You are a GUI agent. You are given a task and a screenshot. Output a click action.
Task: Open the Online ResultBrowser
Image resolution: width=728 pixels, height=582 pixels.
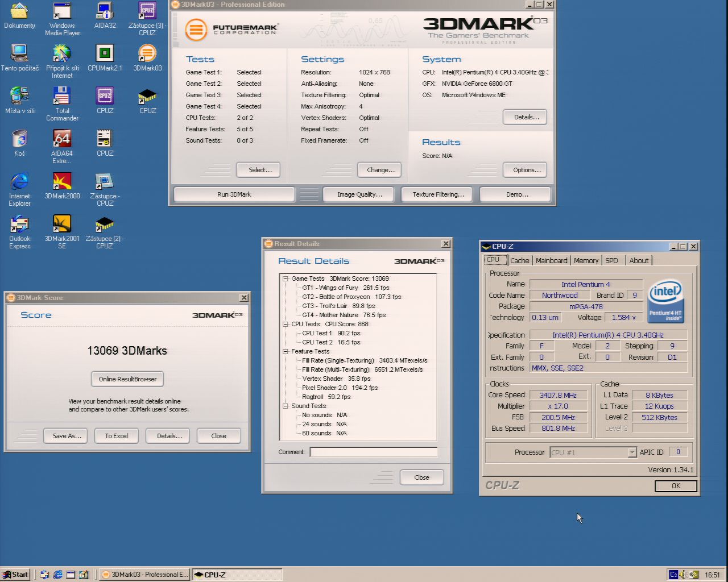127,379
